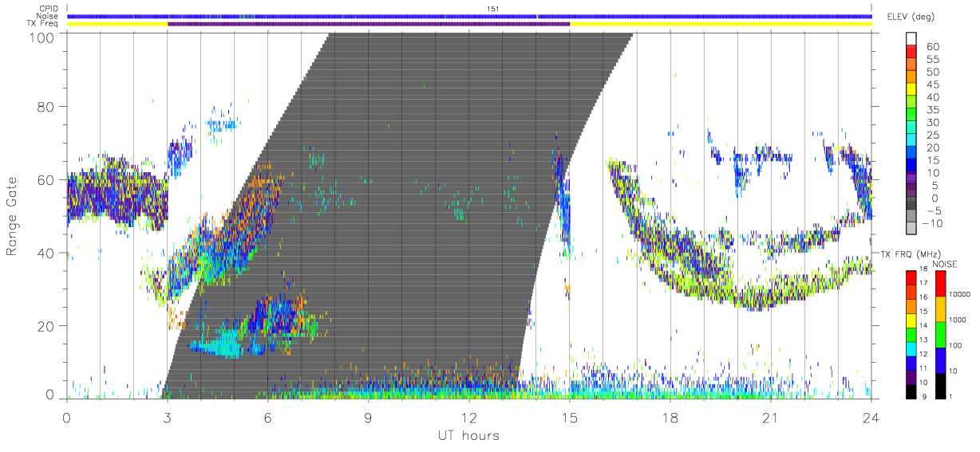Click the yellow segment of the ELEV color bar
The image size is (980, 452).
point(911,90)
